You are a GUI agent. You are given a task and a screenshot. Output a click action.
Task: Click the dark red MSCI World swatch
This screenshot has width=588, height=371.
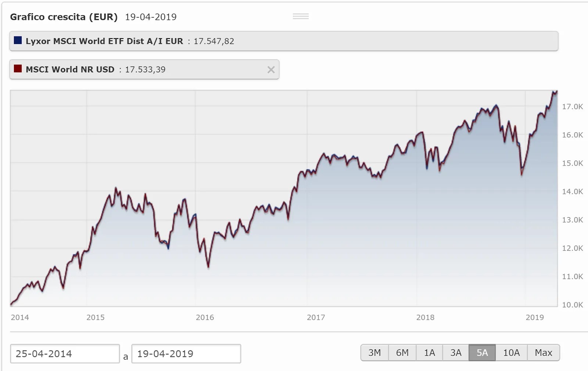click(18, 69)
